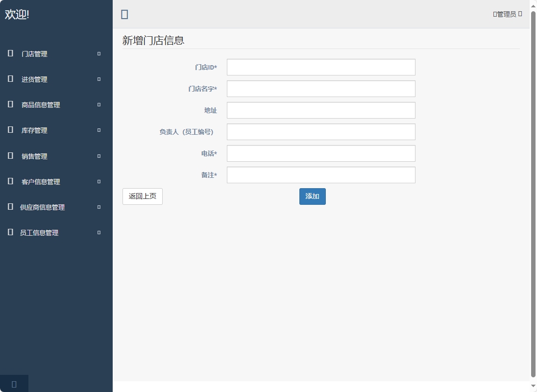Screen dimensions: 537x392
Task: Focus the 备注 input field
Action: pyautogui.click(x=321, y=175)
